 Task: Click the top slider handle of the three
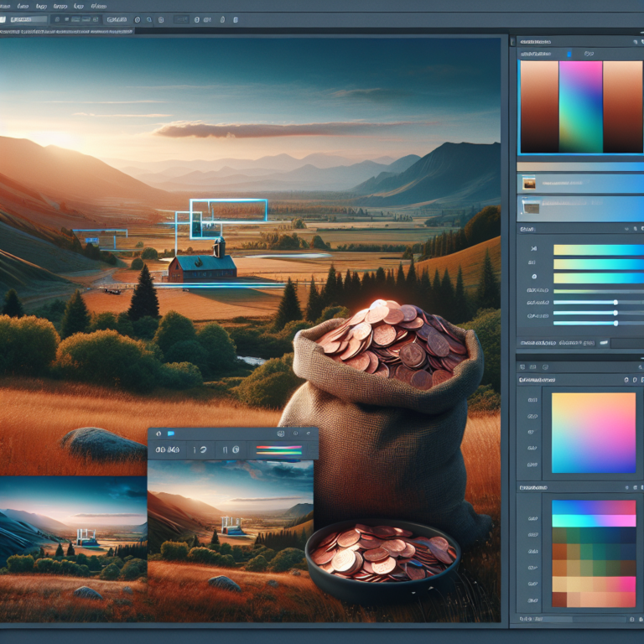pos(615,302)
